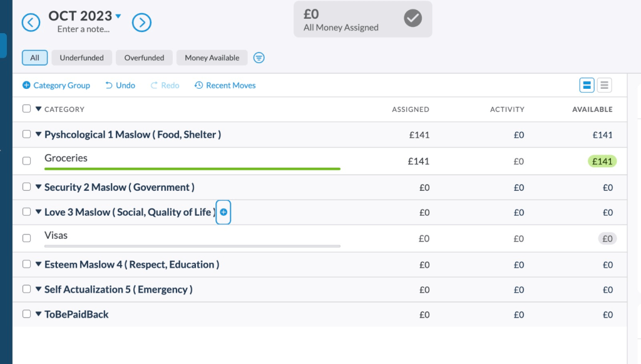The height and width of the screenshot is (364, 641).
Task: Add category to Love 3 Maslow group
Action: coord(223,212)
